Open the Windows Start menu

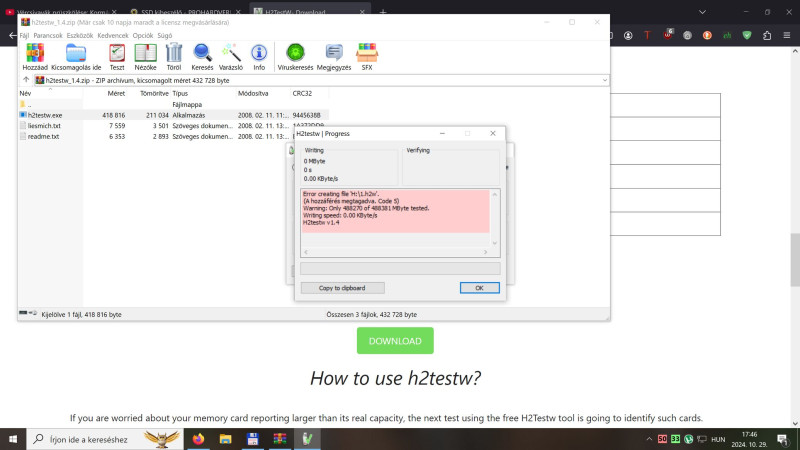tap(13, 439)
